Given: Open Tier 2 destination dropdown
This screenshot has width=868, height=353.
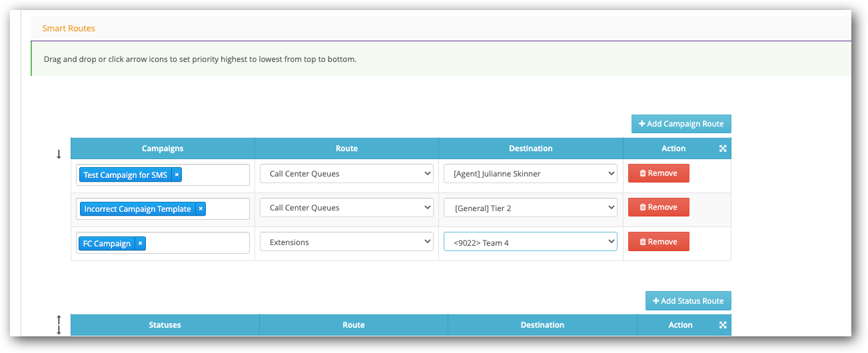Looking at the screenshot, I should pos(530,208).
